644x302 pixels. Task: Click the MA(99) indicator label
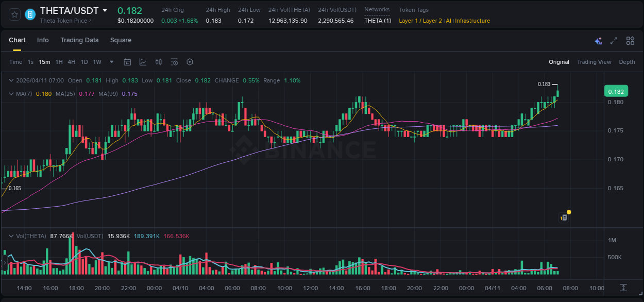point(109,94)
